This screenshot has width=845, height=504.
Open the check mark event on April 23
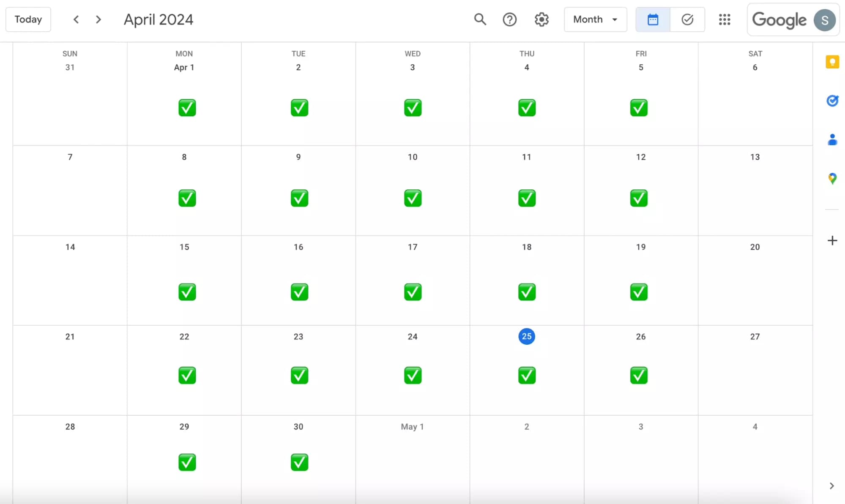coord(299,375)
